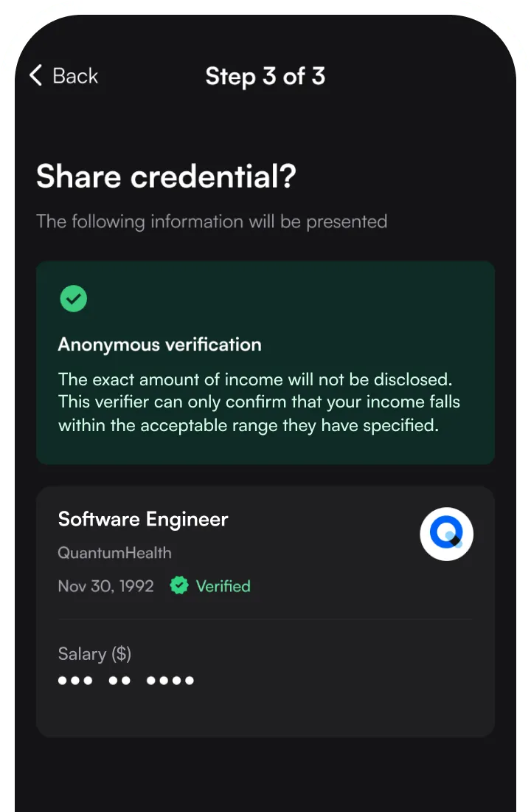
Task: Tap the Nov 30, 1992 date text
Action: (x=105, y=585)
